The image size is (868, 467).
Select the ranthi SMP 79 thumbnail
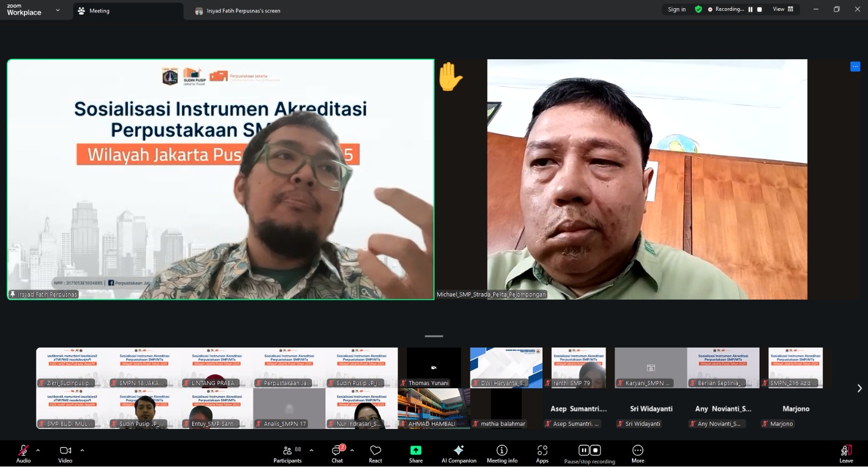tap(578, 368)
